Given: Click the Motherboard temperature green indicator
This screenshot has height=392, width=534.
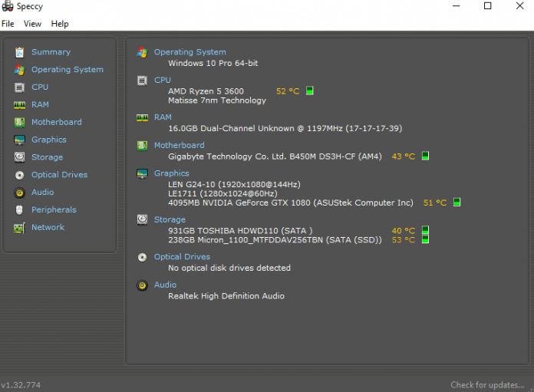Looking at the screenshot, I should pos(425,156).
